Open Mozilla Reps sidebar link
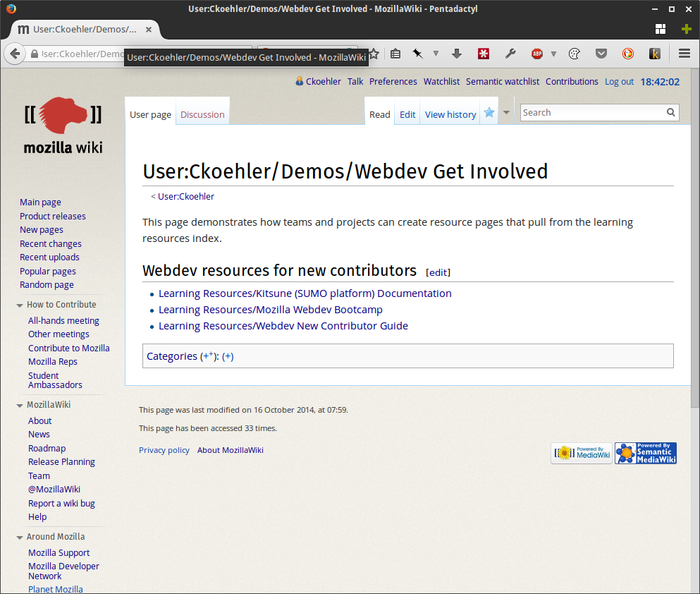The image size is (700, 594). coord(53,362)
